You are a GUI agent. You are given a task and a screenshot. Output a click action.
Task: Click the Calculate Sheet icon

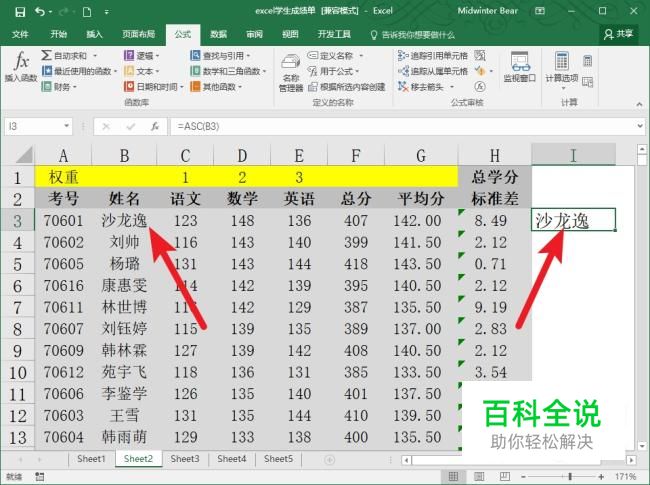(587, 82)
